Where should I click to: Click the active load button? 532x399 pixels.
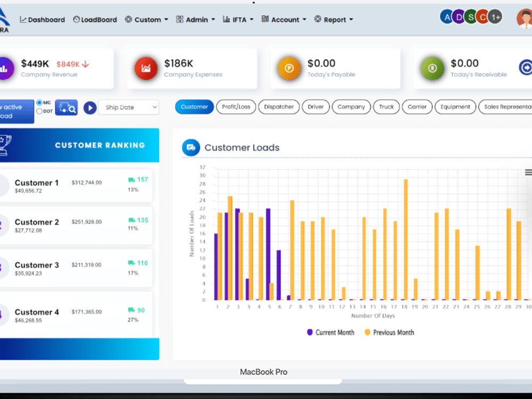pos(16,111)
